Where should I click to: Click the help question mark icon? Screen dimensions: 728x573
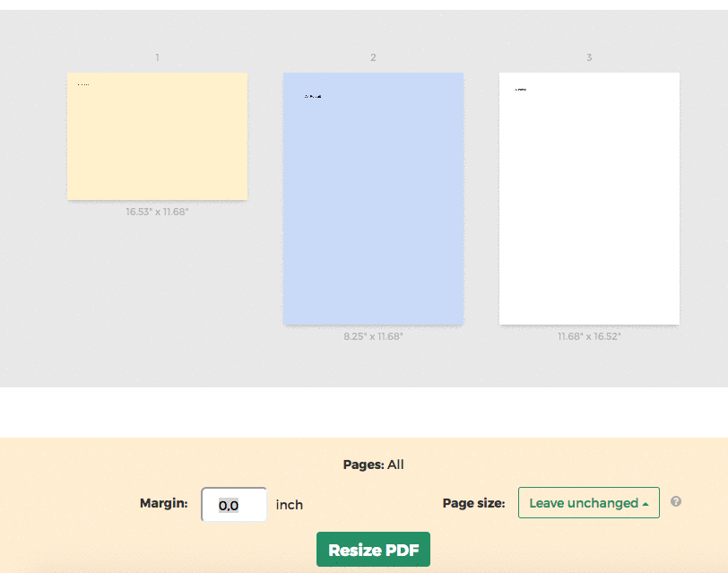pyautogui.click(x=676, y=502)
